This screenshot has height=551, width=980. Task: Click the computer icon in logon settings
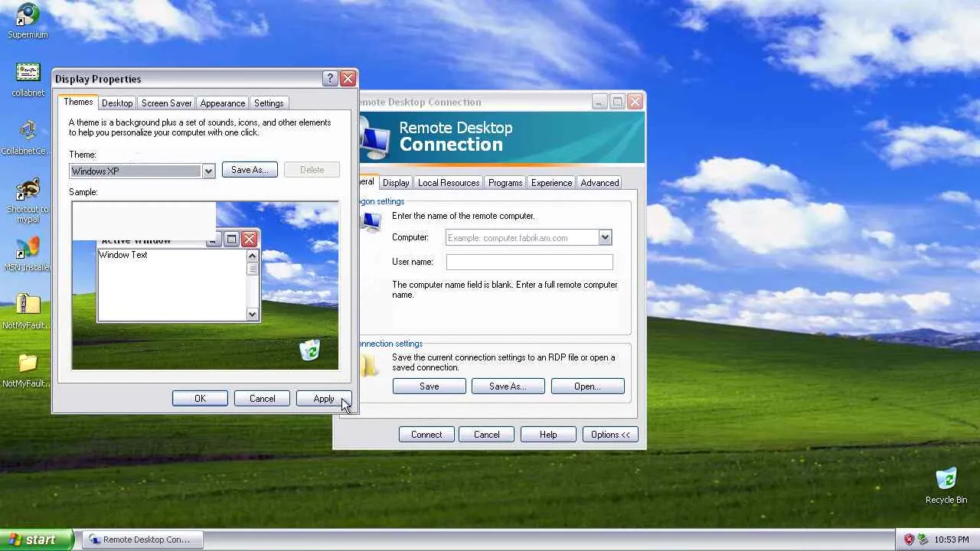(371, 222)
